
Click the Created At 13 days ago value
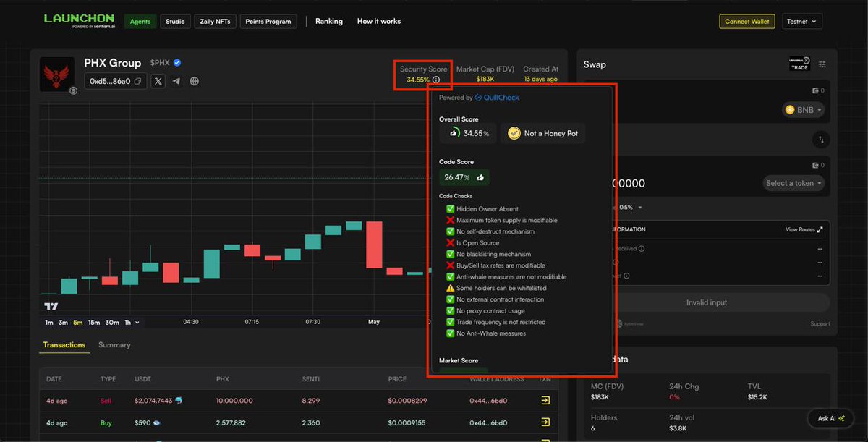540,79
